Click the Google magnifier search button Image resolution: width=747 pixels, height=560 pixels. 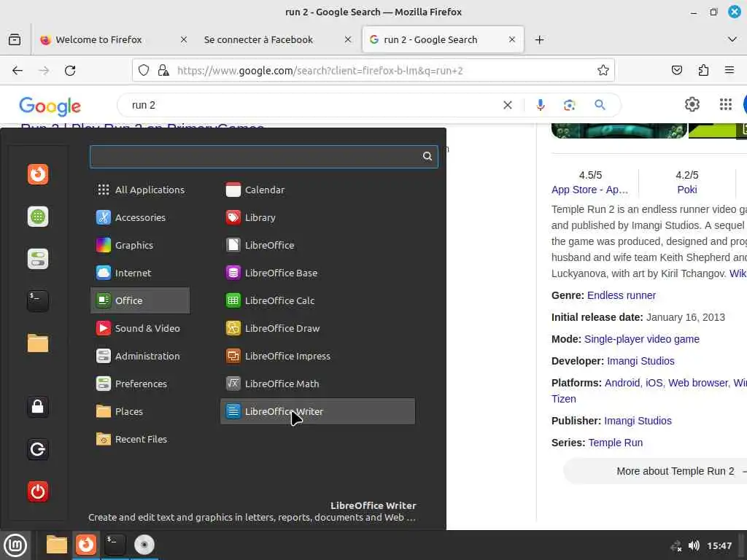tap(600, 105)
